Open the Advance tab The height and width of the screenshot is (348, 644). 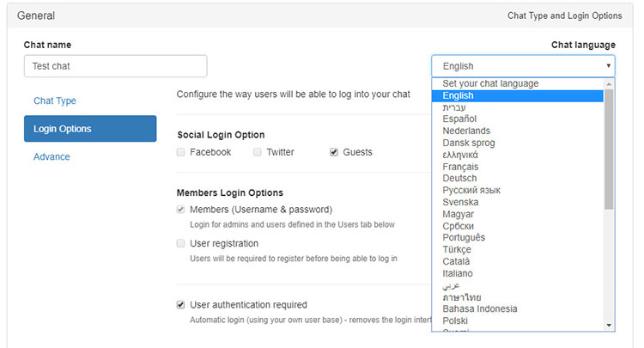52,156
